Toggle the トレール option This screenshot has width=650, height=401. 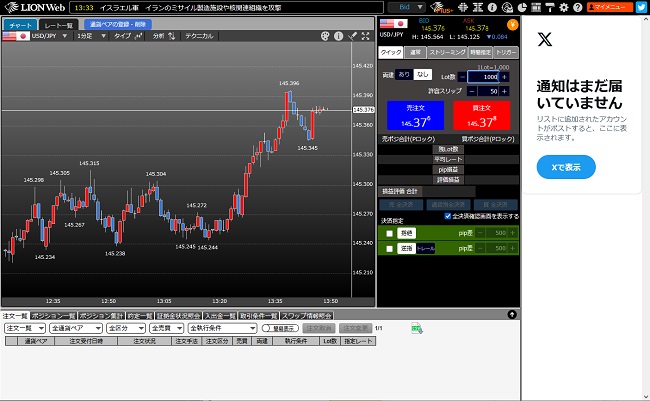[426, 249]
